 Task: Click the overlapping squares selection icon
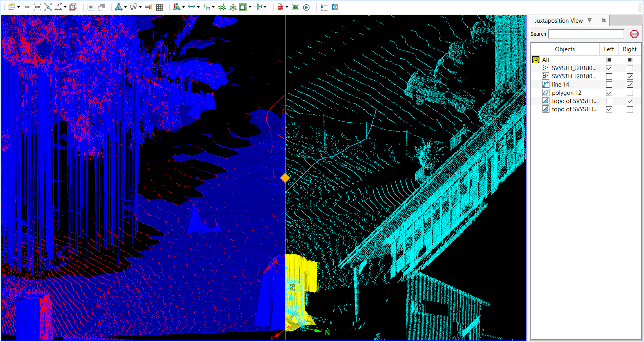click(x=101, y=7)
